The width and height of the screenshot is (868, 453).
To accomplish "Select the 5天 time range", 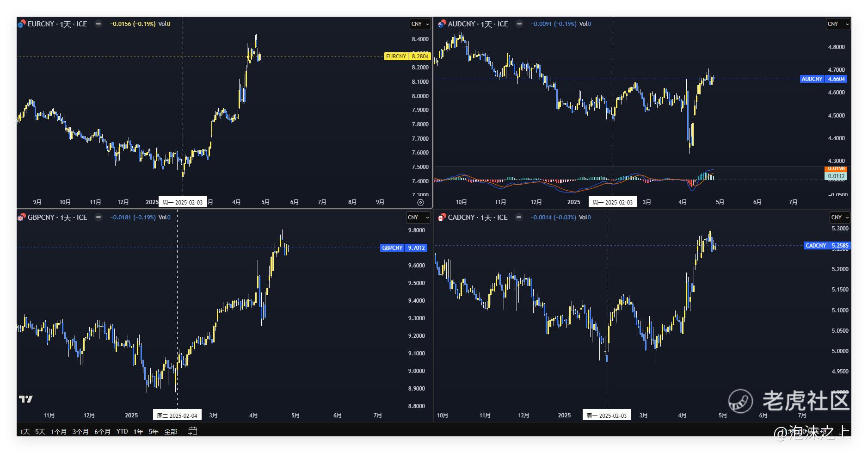I will pos(40,432).
